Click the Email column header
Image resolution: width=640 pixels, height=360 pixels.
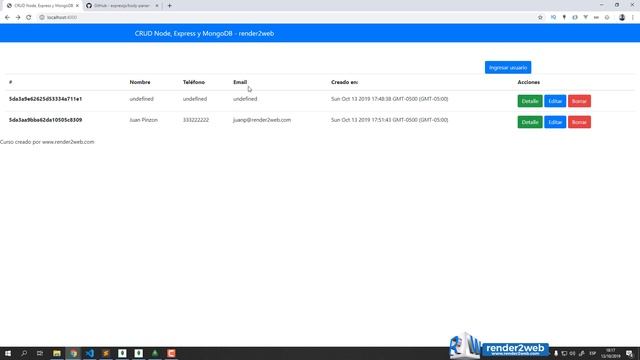click(x=240, y=82)
